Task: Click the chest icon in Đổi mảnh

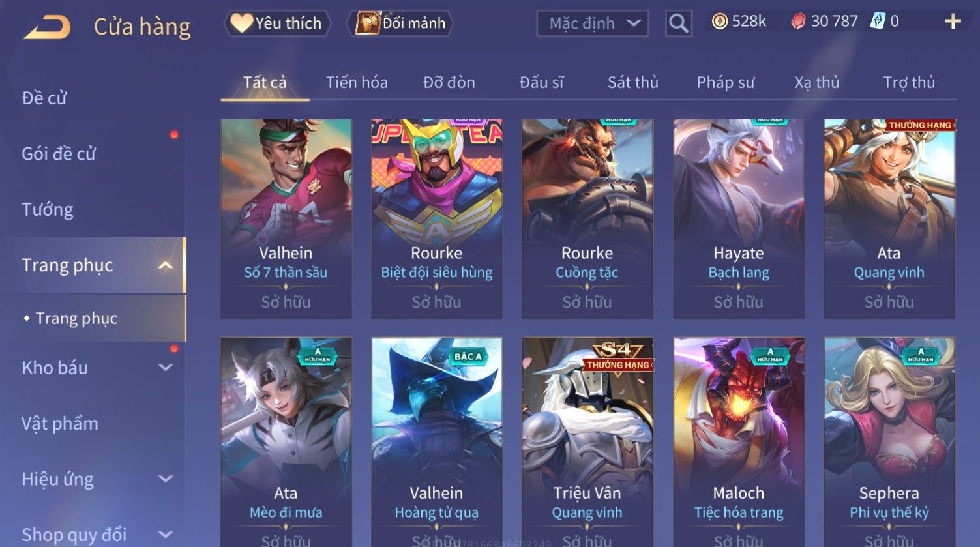Action: click(368, 23)
